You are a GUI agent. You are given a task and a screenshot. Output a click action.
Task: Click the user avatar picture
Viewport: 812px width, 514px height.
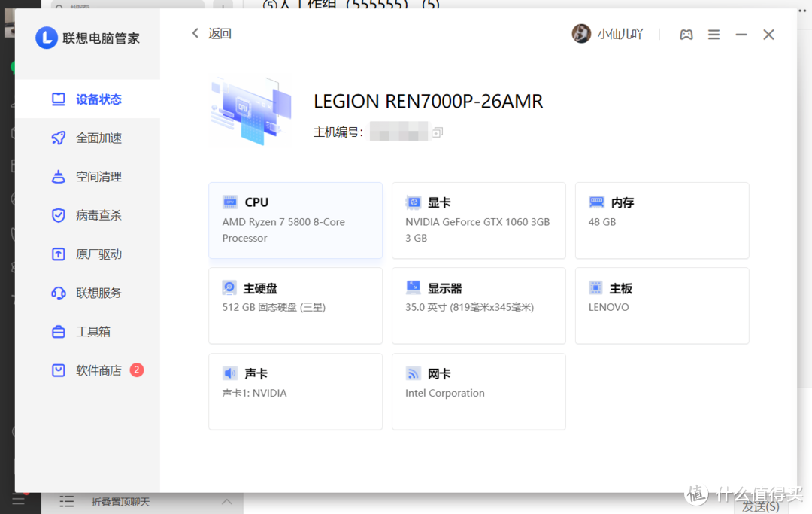(x=581, y=34)
